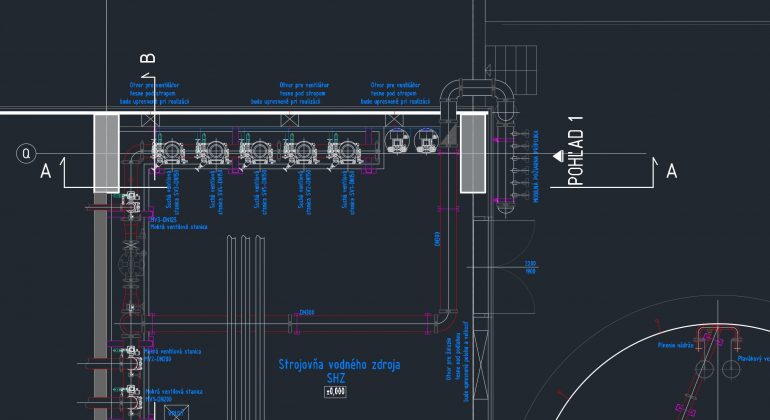Select the section marker letter B

[x=148, y=58]
